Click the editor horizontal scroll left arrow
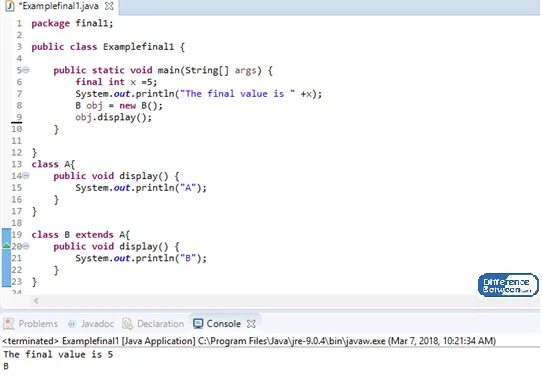Image resolution: width=542 pixels, height=377 pixels. pyautogui.click(x=36, y=301)
